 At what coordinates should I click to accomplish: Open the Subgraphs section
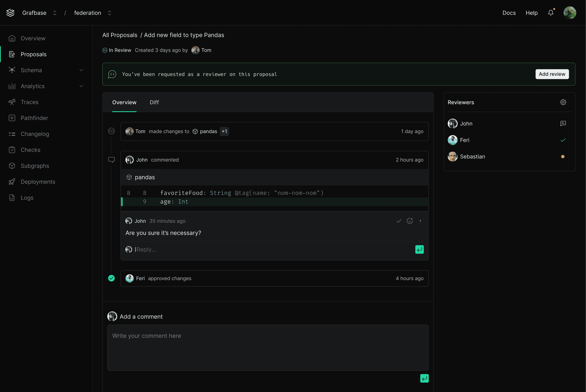(35, 166)
